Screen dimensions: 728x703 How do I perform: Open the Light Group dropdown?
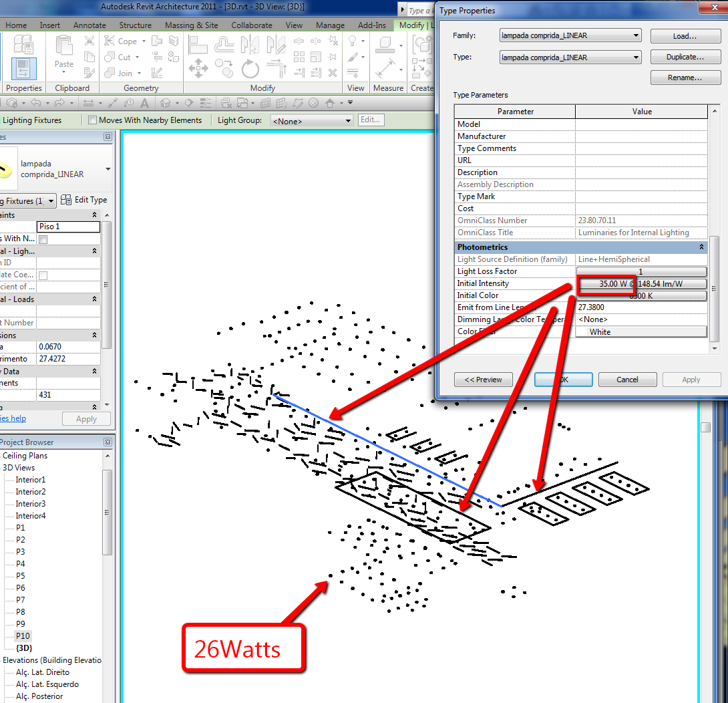pos(311,120)
